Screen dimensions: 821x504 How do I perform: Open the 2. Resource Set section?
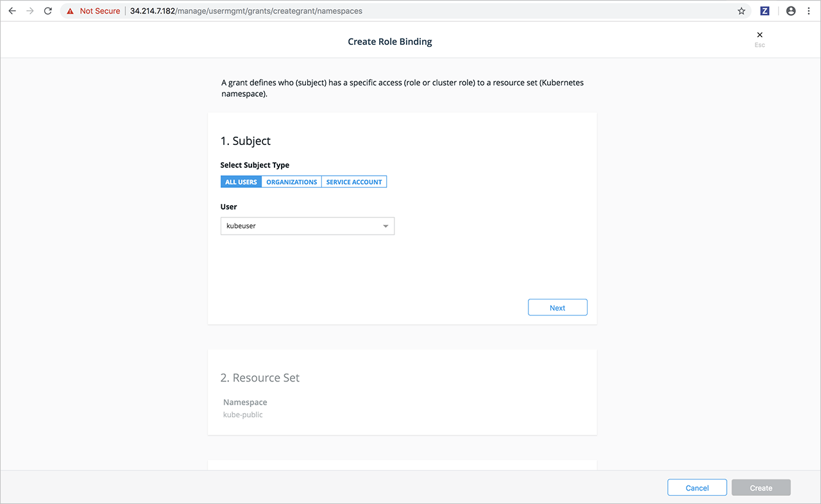(x=260, y=378)
